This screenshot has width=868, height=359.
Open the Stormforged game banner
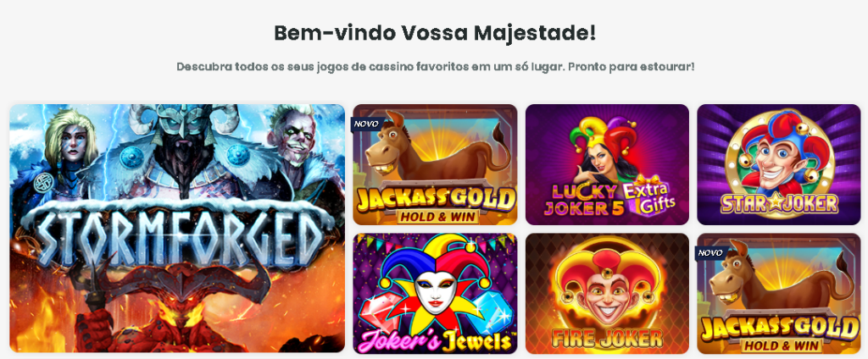[177, 228]
